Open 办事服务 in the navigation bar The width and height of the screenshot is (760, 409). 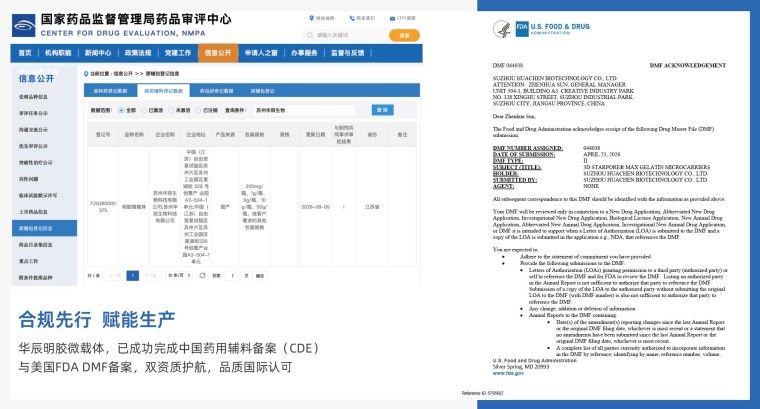pos(304,53)
